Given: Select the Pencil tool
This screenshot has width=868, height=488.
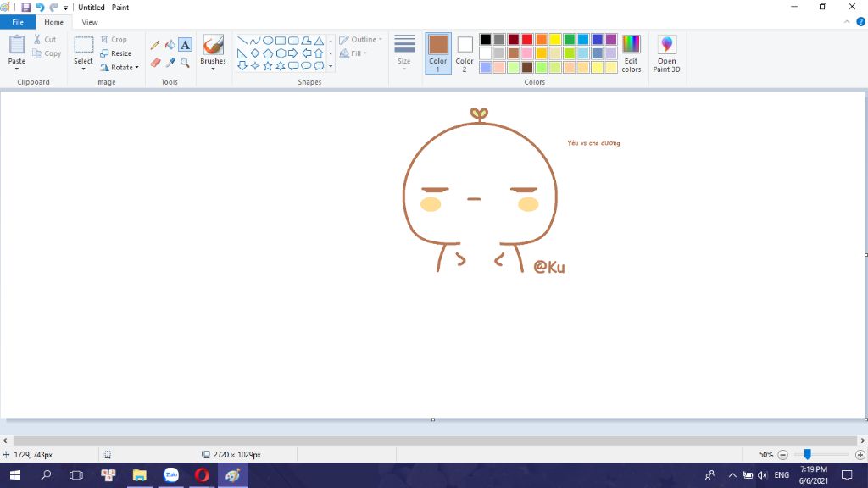Looking at the screenshot, I should tap(155, 45).
